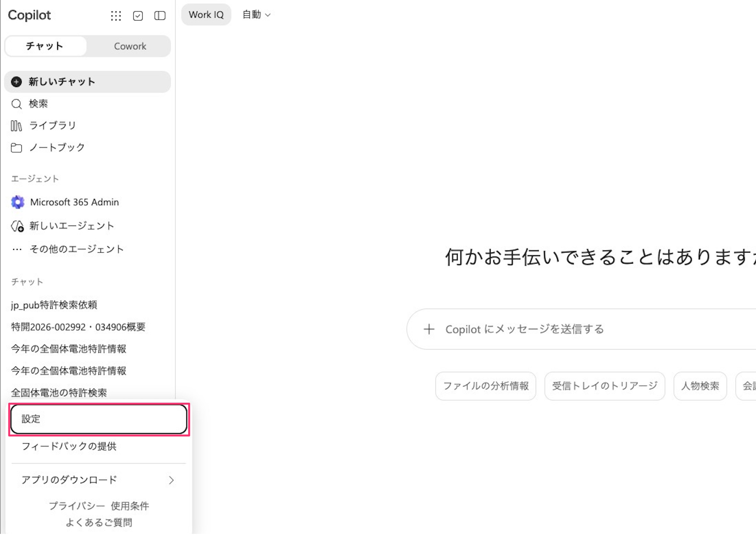Click the folder icon for ノートブック
The height and width of the screenshot is (547, 756).
click(x=16, y=148)
